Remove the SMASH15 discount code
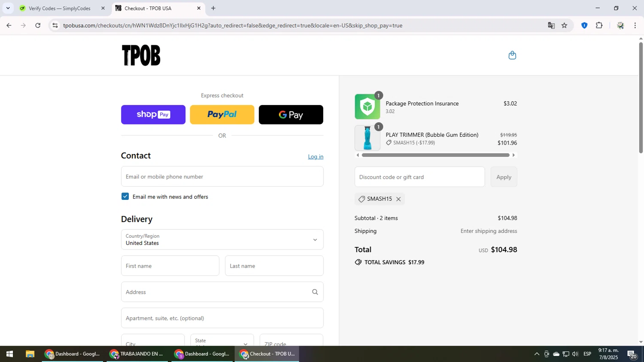This screenshot has width=644, height=362. tap(398, 199)
